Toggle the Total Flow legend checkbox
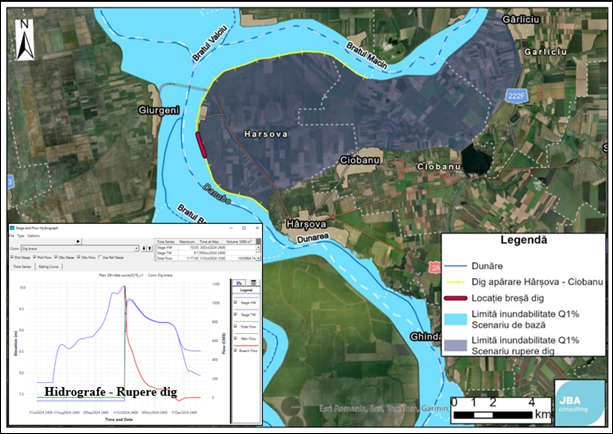This screenshot has width=613, height=434. (235, 326)
